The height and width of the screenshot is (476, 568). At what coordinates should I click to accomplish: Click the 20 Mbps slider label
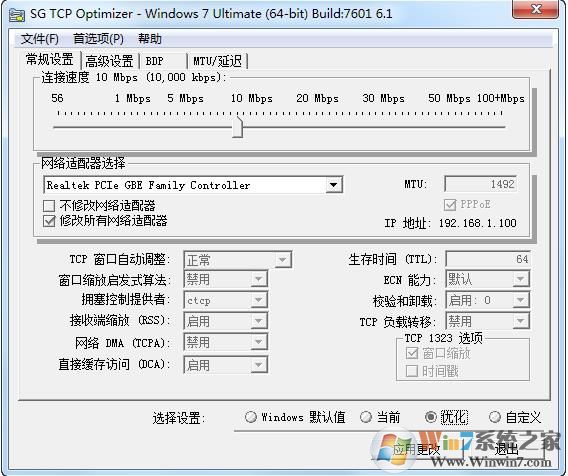(317, 98)
